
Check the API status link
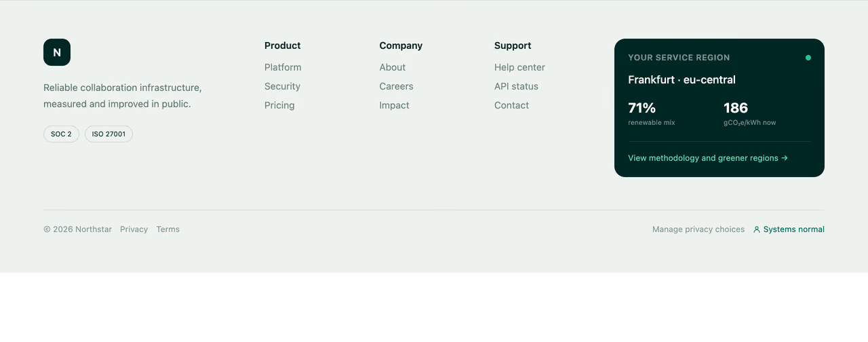(x=516, y=86)
